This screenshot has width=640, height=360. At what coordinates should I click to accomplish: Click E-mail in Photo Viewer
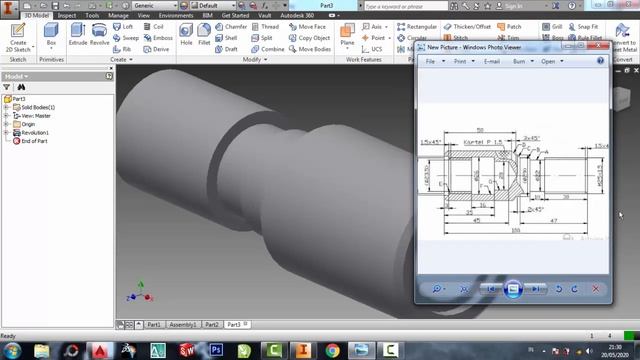tap(491, 61)
